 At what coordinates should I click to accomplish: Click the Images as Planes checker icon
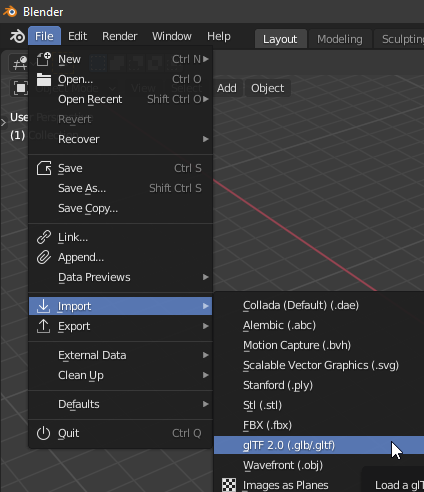point(229,485)
